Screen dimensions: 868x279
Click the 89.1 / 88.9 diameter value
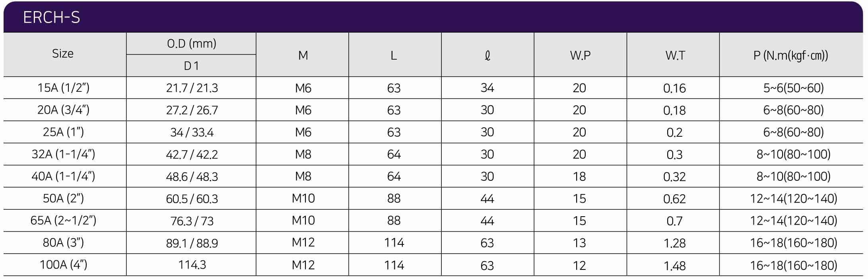[192, 243]
